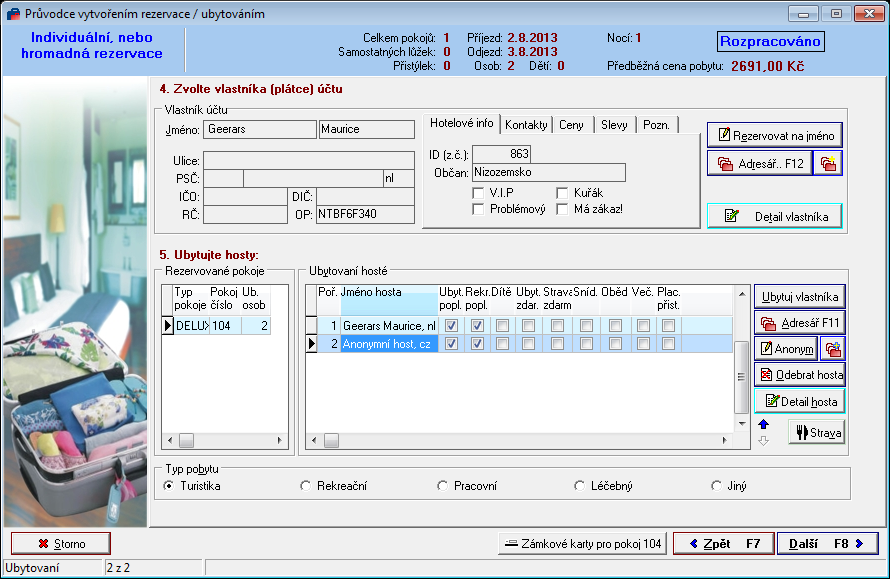The width and height of the screenshot is (890, 579).
Task: Click the Jméno input field for owner
Action: (x=260, y=129)
